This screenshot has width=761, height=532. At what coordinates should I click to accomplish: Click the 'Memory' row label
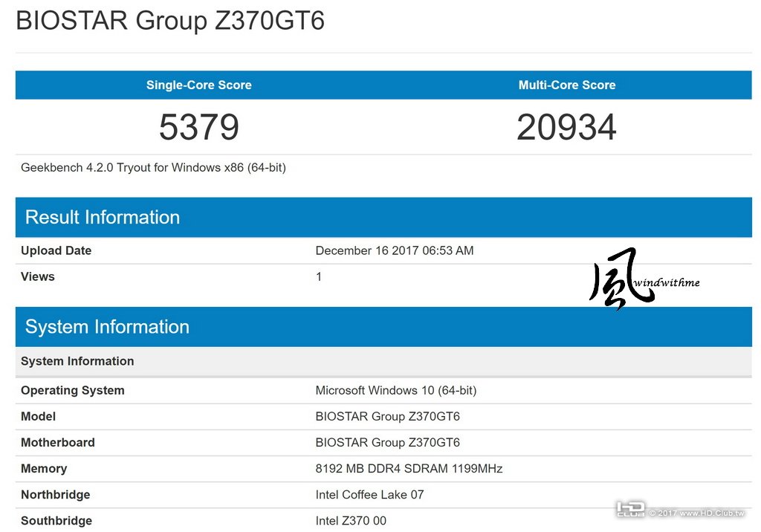point(44,469)
